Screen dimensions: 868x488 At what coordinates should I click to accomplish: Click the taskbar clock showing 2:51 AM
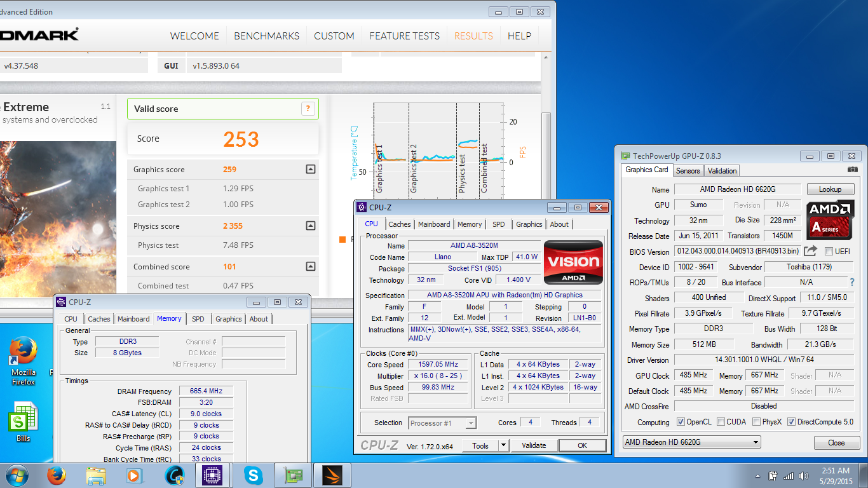pyautogui.click(x=835, y=476)
